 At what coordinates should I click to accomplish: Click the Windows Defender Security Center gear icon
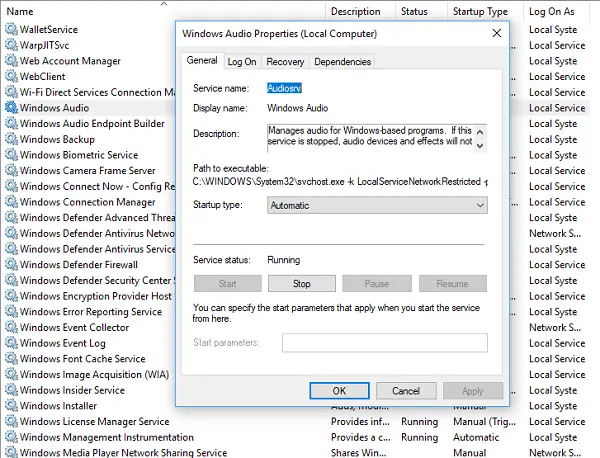tap(11, 280)
